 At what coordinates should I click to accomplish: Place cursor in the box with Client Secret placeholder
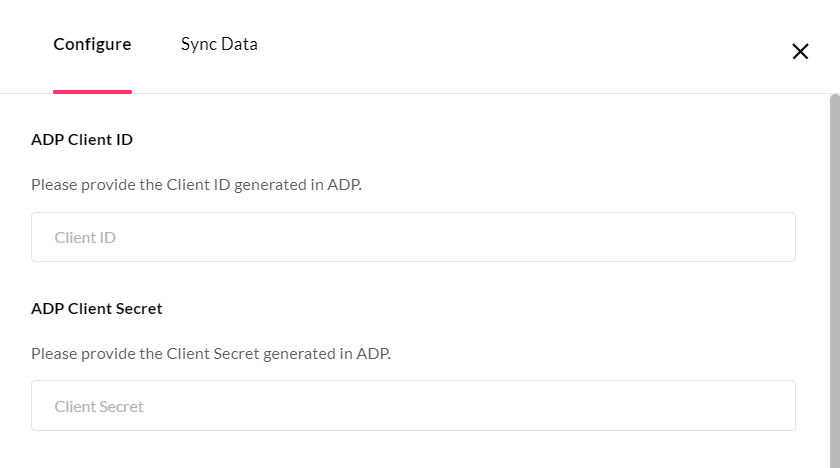pos(413,405)
